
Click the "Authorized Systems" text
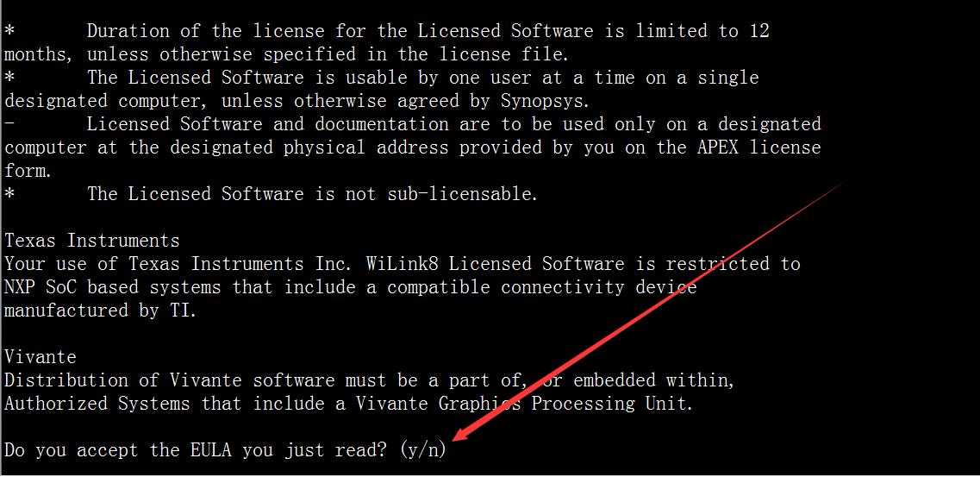pyautogui.click(x=97, y=403)
